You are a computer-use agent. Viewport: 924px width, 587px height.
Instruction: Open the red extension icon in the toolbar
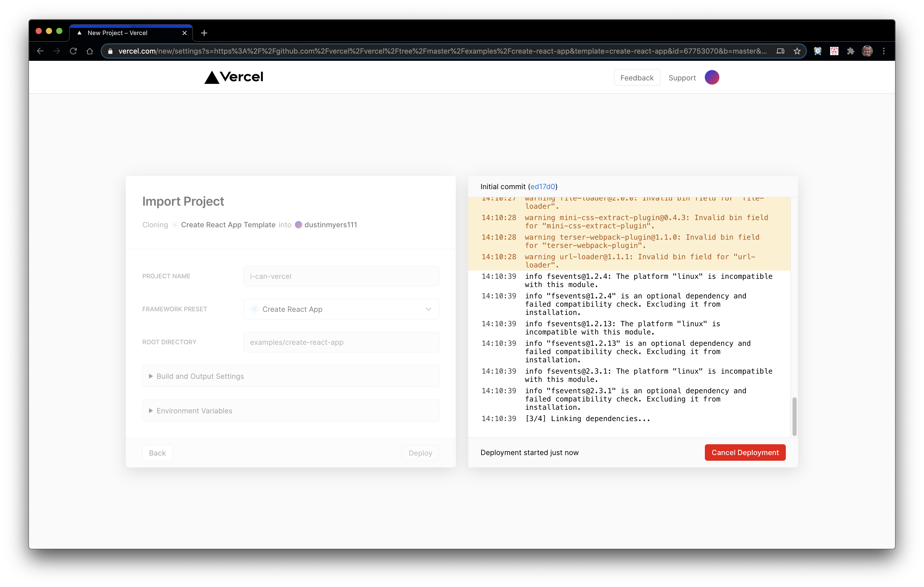point(834,51)
